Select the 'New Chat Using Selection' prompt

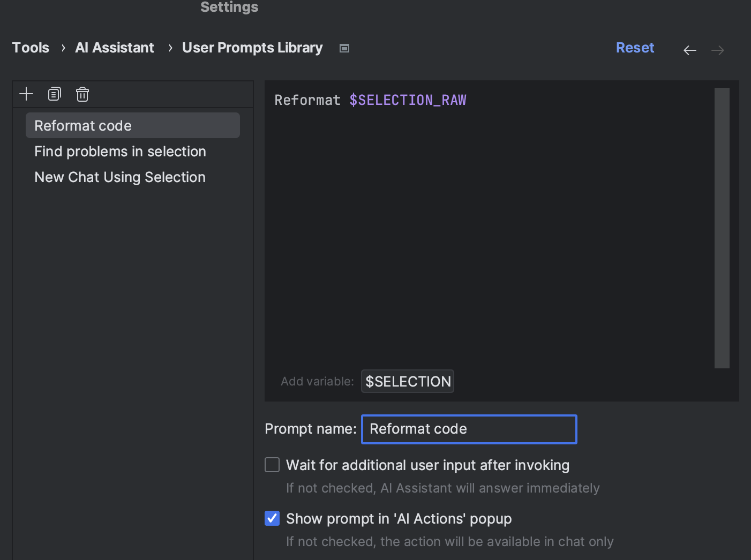[x=120, y=177]
